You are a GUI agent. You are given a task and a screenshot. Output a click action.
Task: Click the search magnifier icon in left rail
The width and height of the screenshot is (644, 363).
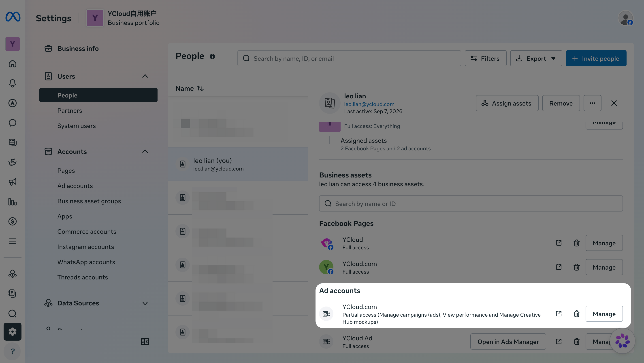13,313
